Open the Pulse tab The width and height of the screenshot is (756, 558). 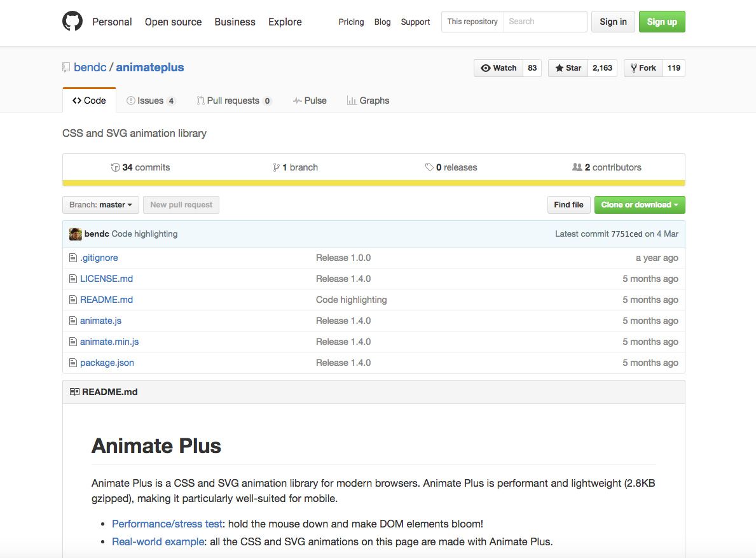click(310, 100)
